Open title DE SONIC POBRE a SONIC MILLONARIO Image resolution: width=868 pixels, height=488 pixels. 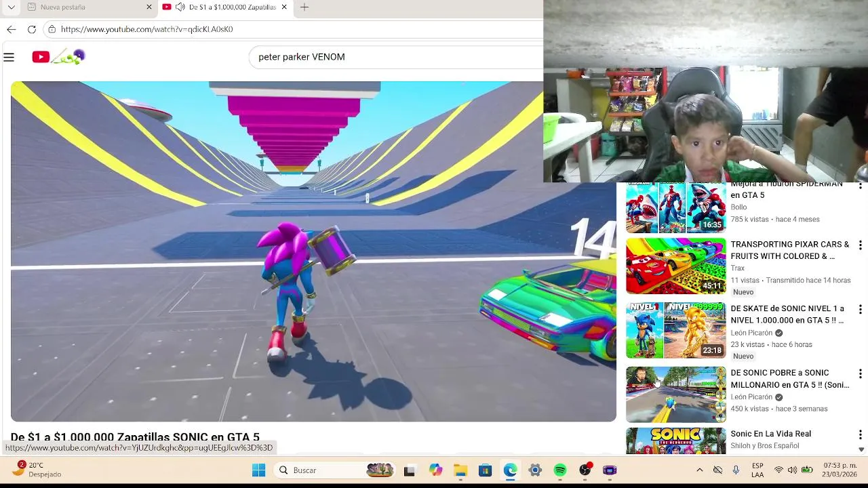[x=789, y=379]
